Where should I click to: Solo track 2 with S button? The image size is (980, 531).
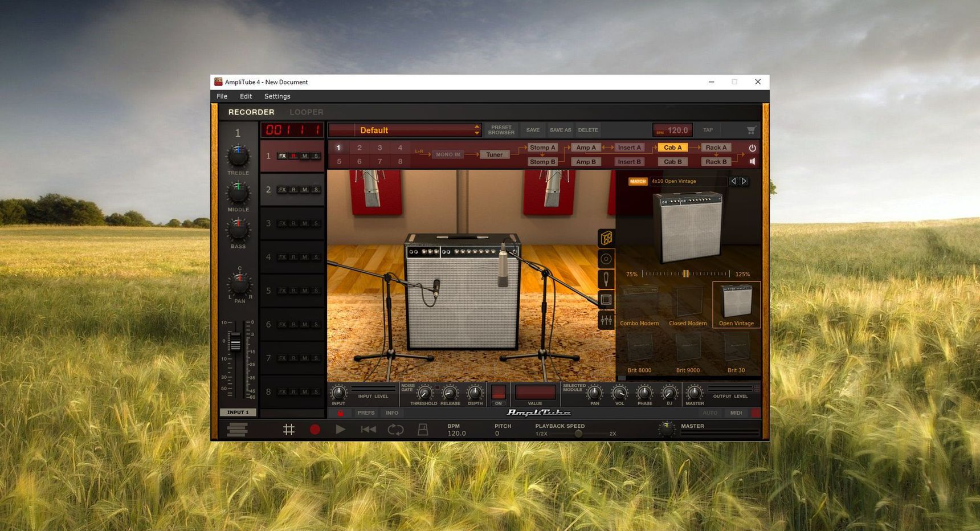click(316, 190)
